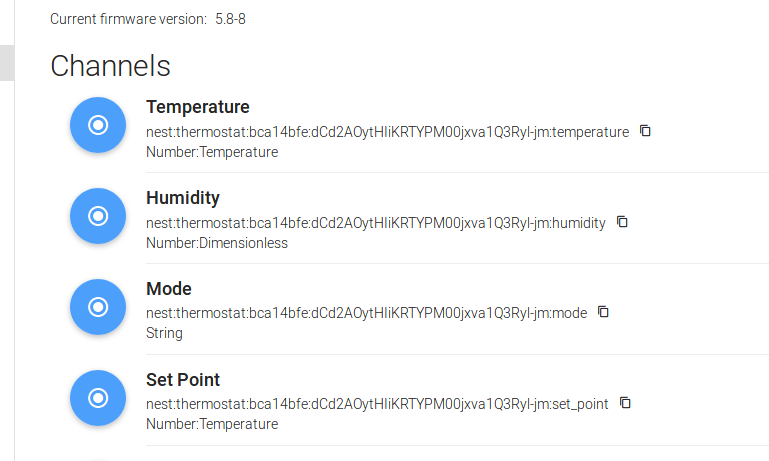Copy the Humidity channel UID
769x461 pixels.
click(x=622, y=222)
